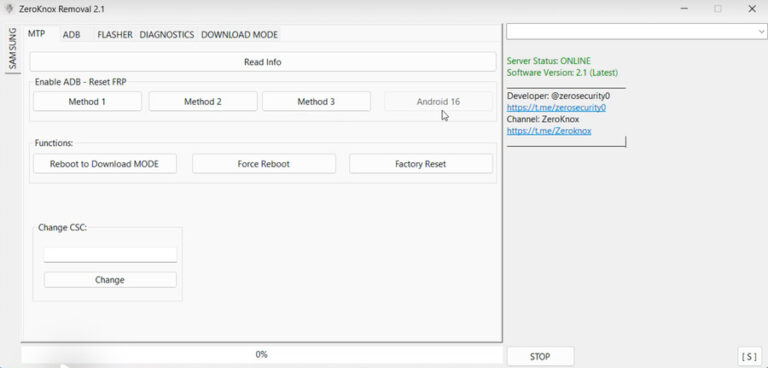
Task: Switch to the DIAGNOSTICS tab
Action: pos(167,35)
